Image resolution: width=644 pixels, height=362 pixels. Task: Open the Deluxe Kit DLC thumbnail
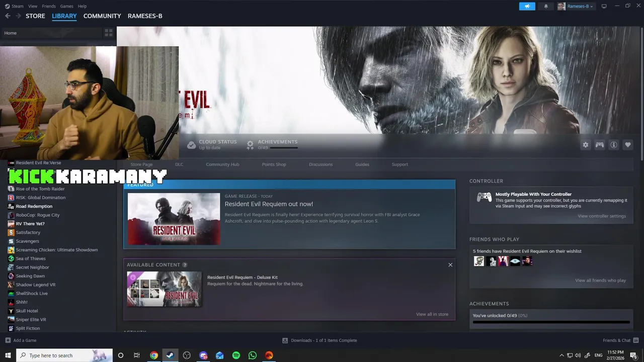[x=164, y=289]
